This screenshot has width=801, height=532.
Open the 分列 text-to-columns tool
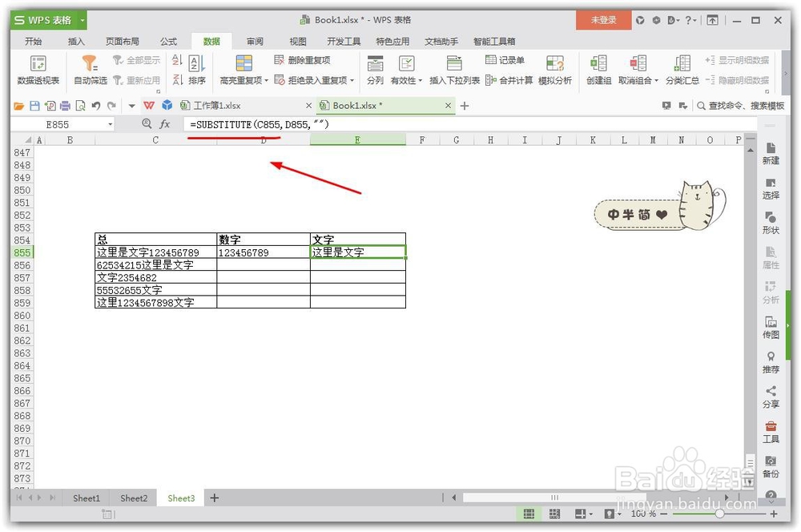tap(374, 71)
